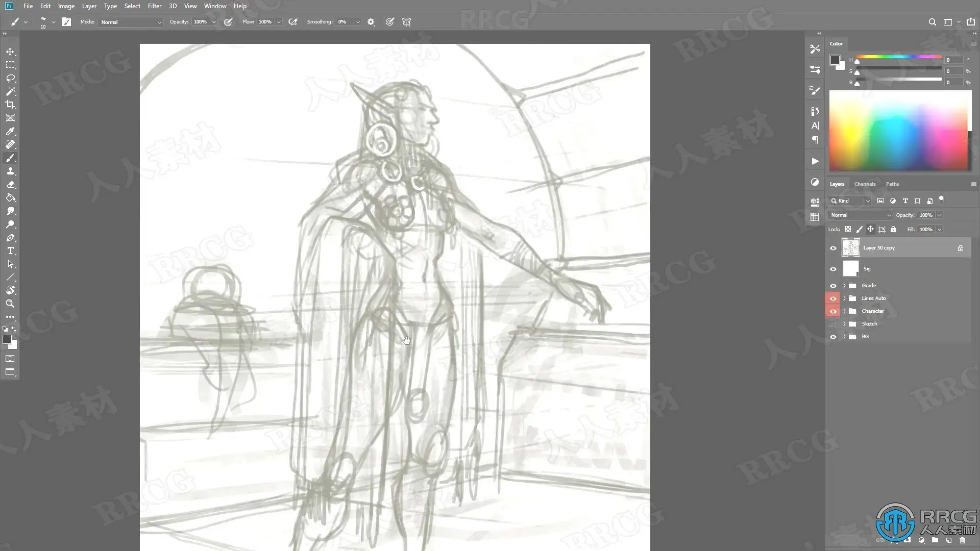
Task: Select the Zoom tool
Action: 10,304
